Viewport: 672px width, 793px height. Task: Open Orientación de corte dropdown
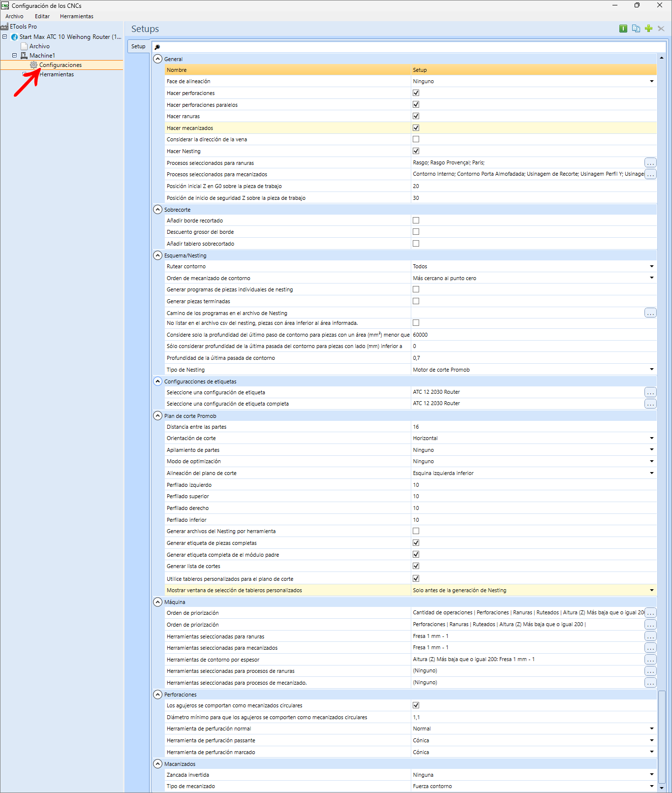click(x=651, y=438)
